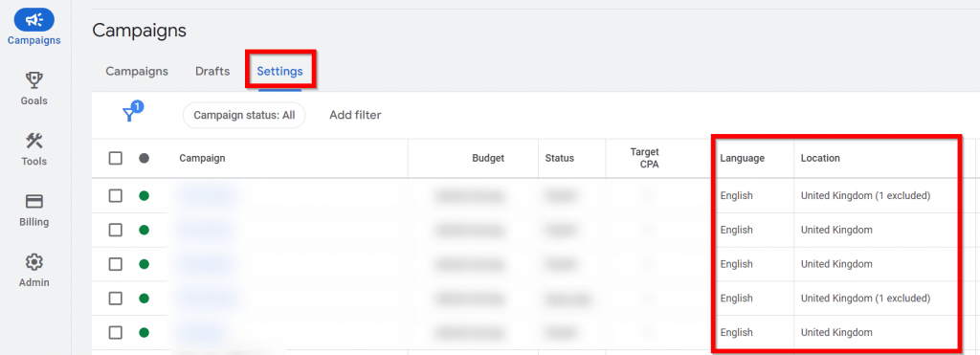Check the third campaign row checkbox

(x=116, y=264)
